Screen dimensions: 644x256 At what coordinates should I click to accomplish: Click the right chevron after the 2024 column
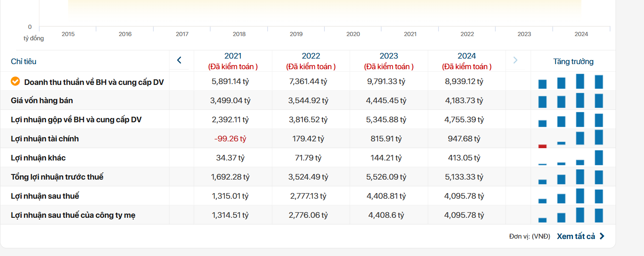point(515,60)
